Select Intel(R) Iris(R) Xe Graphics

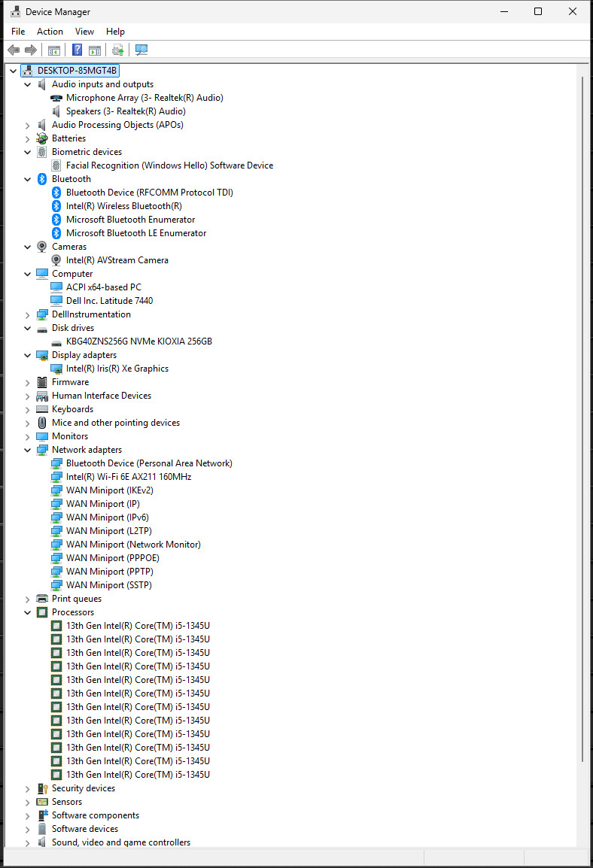(x=117, y=369)
